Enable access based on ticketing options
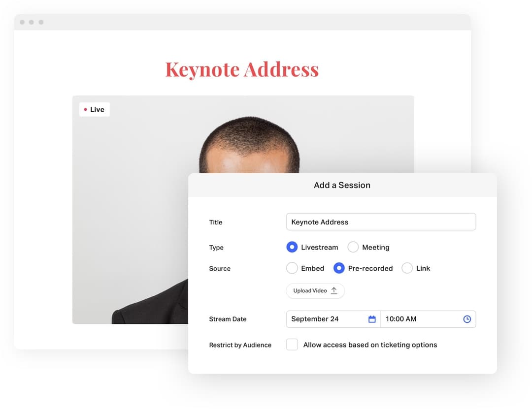The image size is (532, 409). click(292, 345)
